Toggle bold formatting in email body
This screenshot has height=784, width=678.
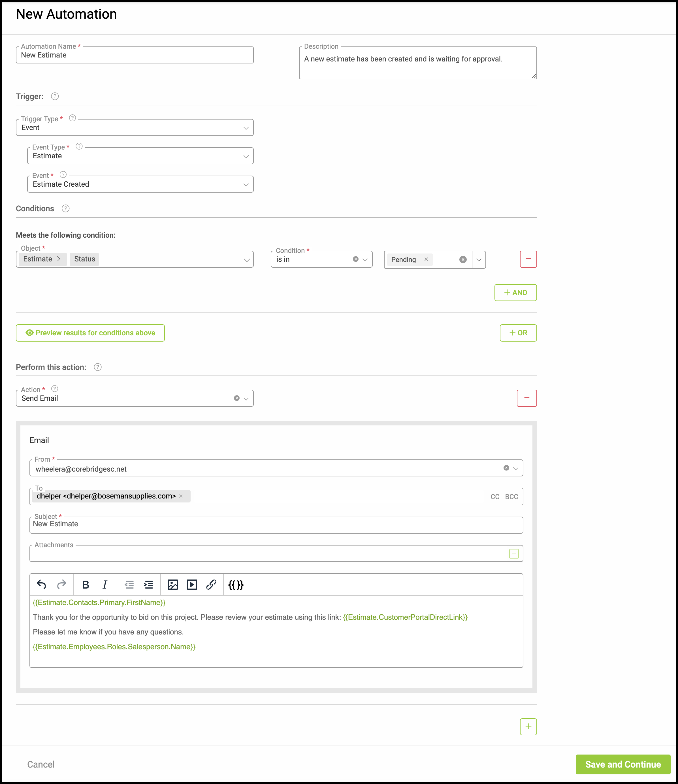pos(86,585)
